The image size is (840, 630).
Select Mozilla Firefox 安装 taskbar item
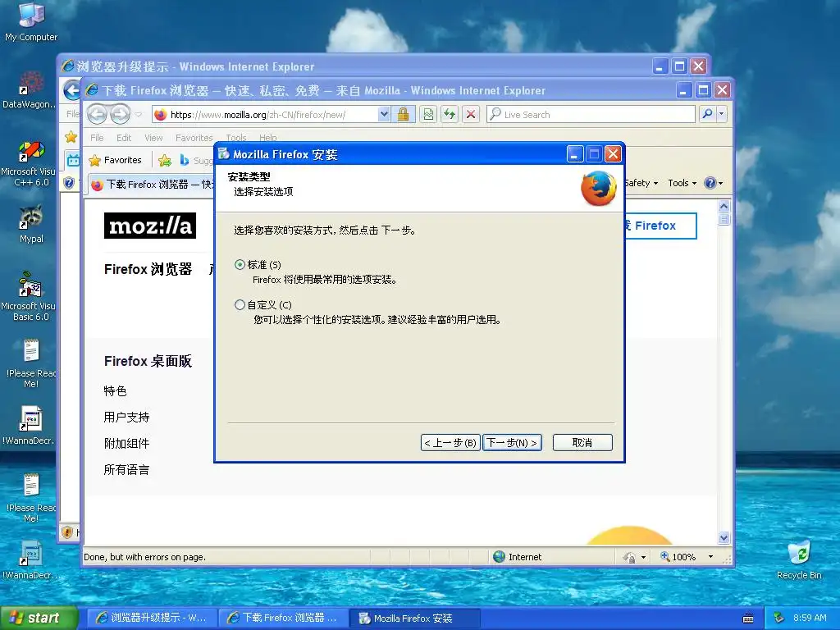coord(414,619)
